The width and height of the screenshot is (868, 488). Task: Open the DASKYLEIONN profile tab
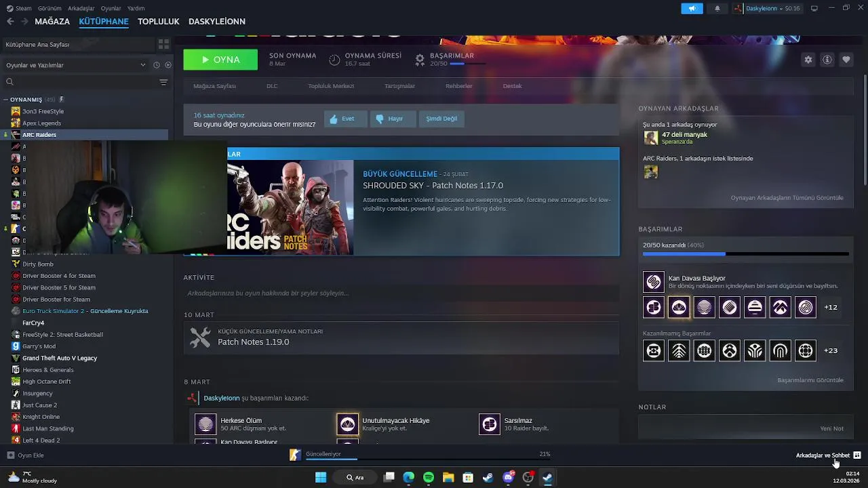[217, 22]
